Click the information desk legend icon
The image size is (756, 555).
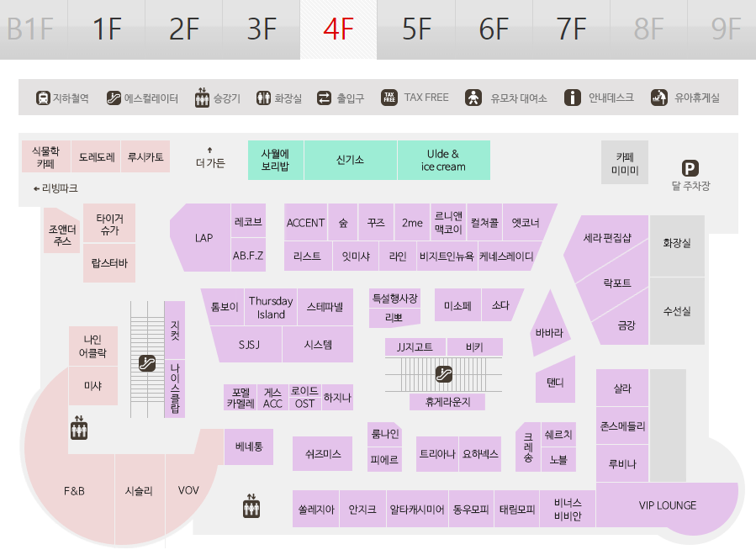pos(573,98)
